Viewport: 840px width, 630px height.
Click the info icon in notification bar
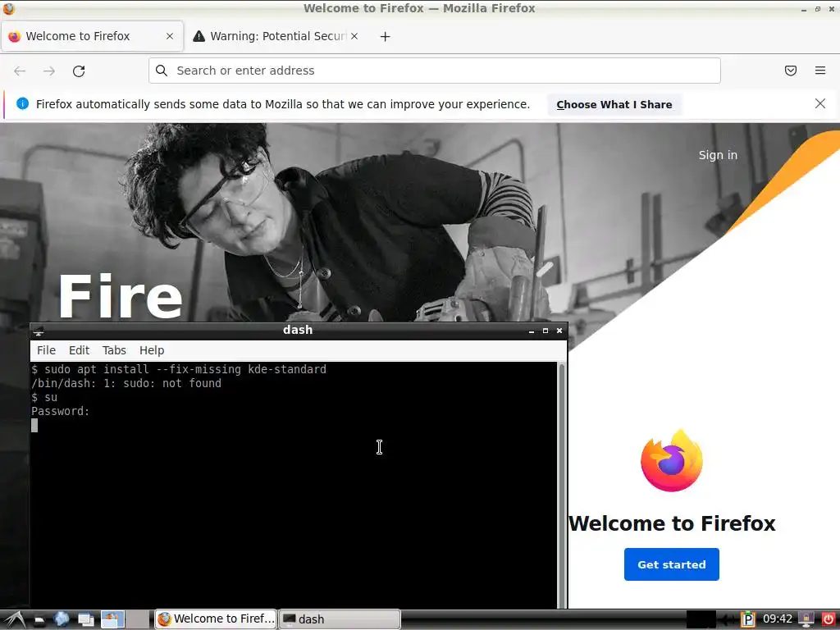(22, 103)
